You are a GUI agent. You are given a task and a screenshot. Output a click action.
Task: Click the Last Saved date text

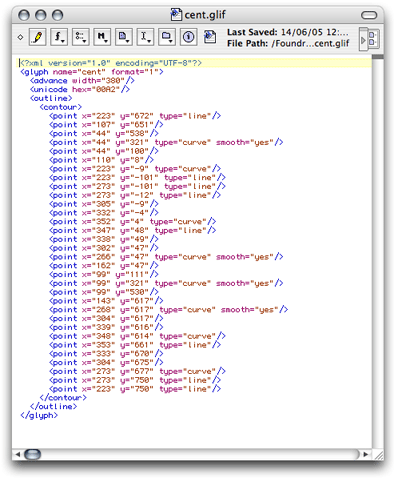coord(288,32)
